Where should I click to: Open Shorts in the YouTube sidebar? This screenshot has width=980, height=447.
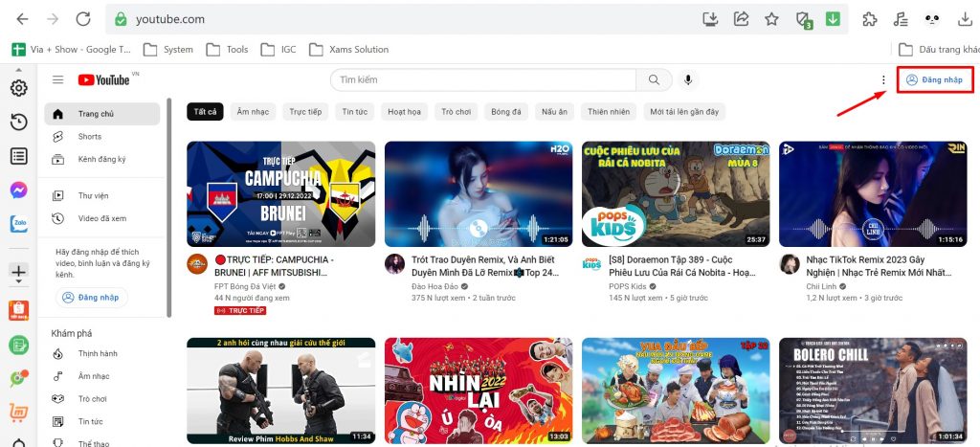pyautogui.click(x=102, y=136)
